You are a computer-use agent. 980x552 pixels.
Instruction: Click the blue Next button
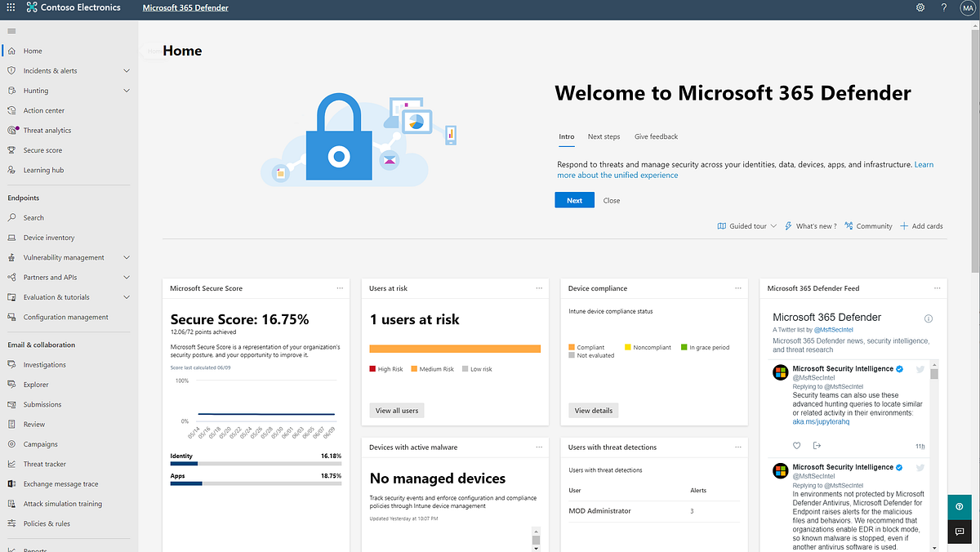point(574,200)
